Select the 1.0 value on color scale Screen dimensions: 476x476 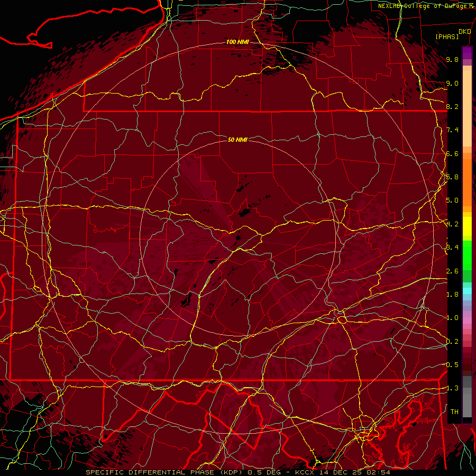[452, 318]
